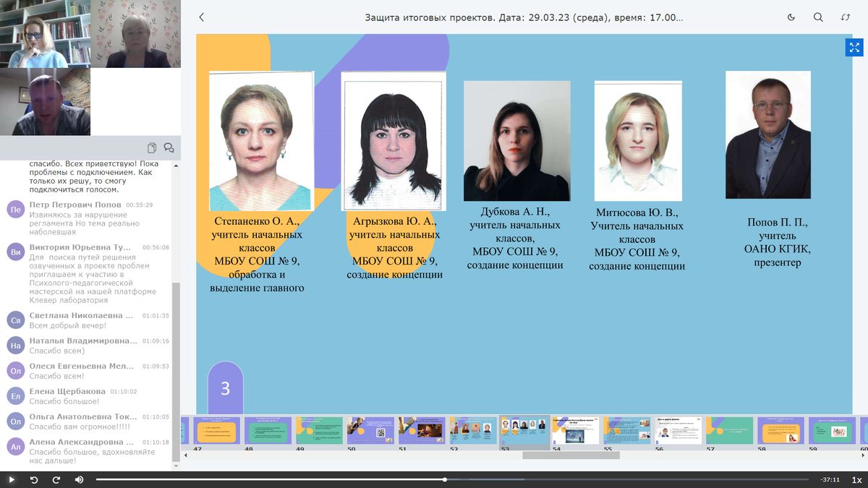This screenshot has width=868, height=488.
Task: Click the copy chat icon
Action: click(152, 147)
